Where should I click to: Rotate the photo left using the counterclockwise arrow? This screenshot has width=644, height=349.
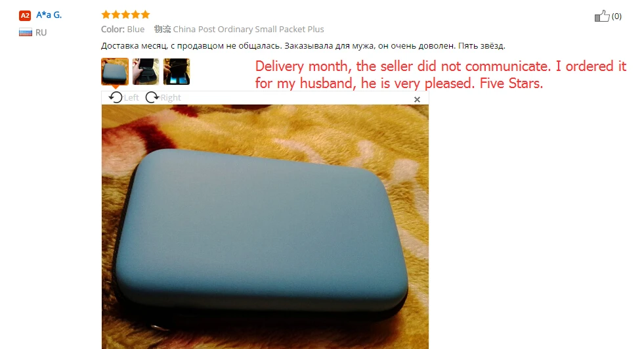(x=116, y=97)
